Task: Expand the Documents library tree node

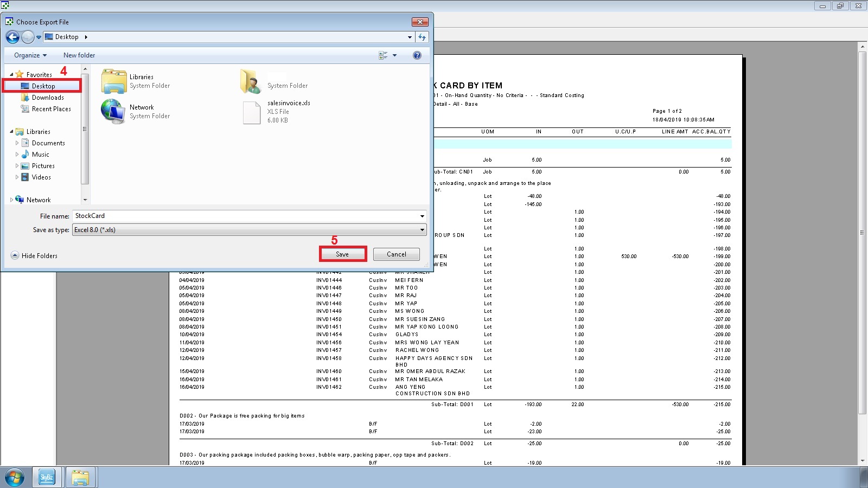Action: [x=17, y=143]
